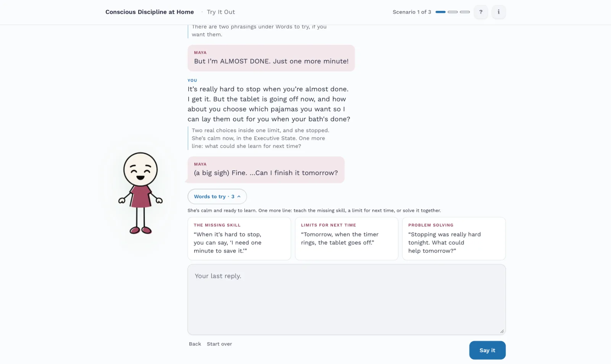Click the Say it button

click(x=487, y=350)
